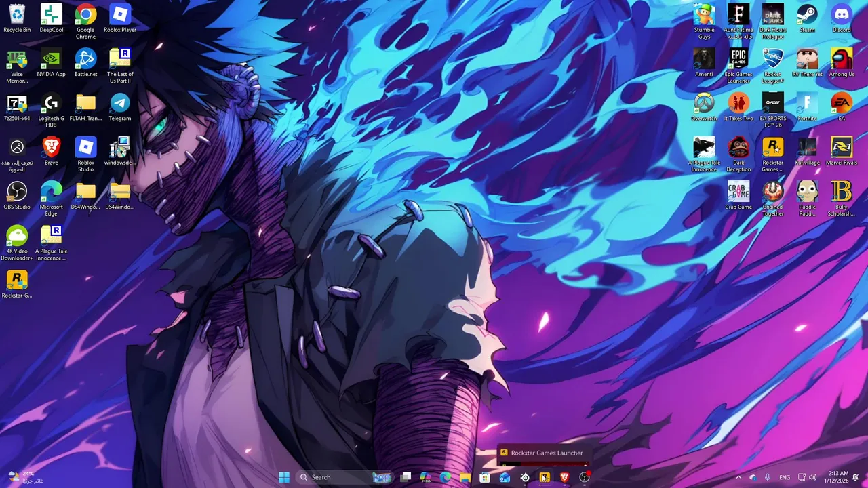The image size is (868, 488).
Task: Select the Brave desktop shortcut
Action: pos(52,151)
